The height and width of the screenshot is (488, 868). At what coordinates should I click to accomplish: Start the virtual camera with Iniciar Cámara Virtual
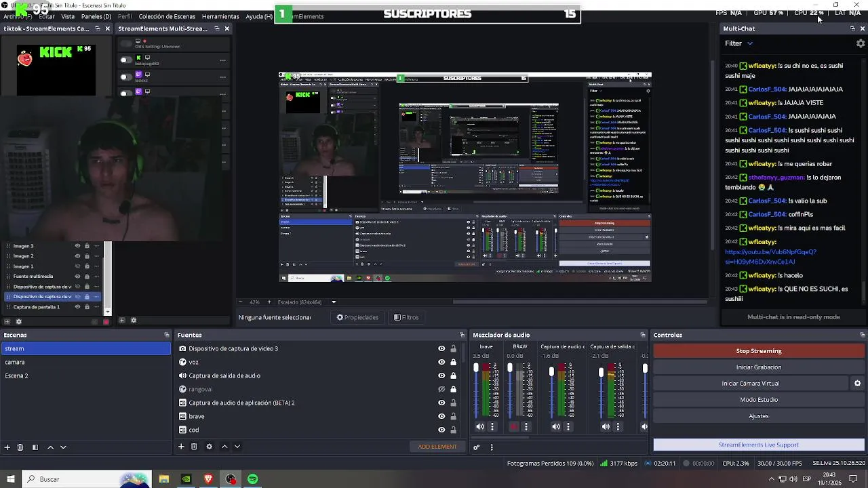coord(751,384)
